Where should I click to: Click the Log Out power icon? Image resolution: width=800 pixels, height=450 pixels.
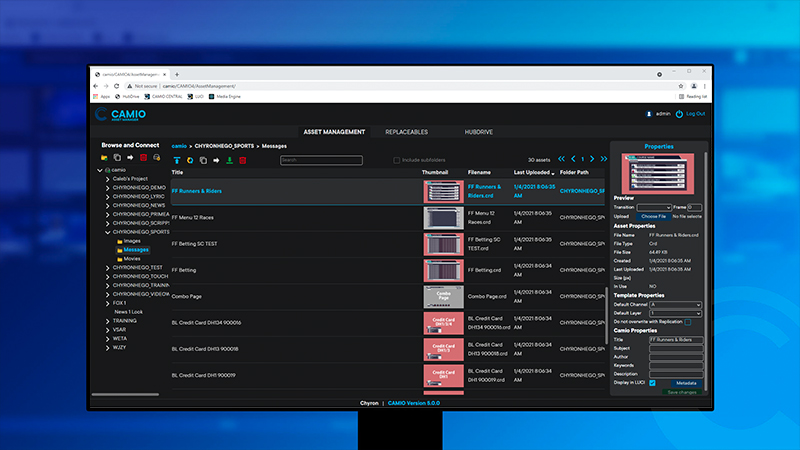679,114
